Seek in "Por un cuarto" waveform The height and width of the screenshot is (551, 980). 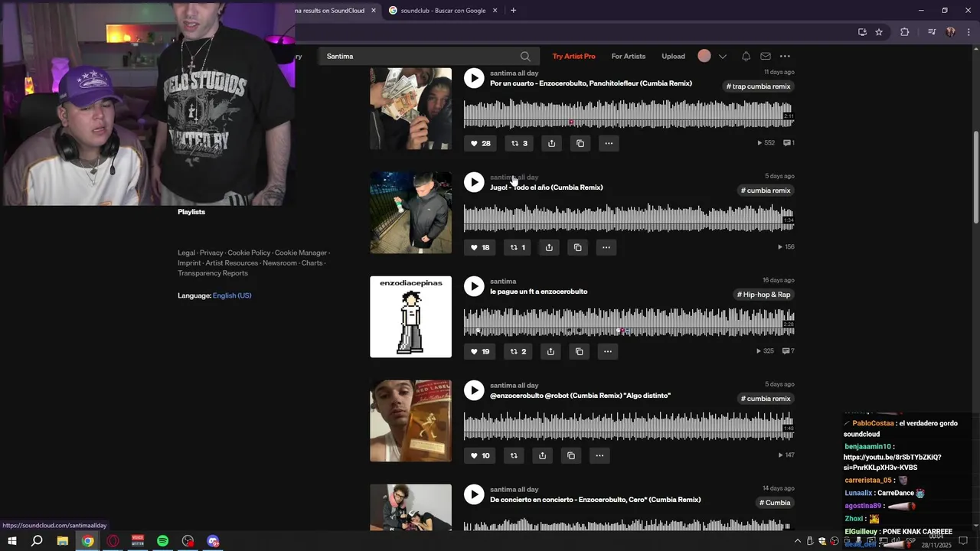click(629, 113)
